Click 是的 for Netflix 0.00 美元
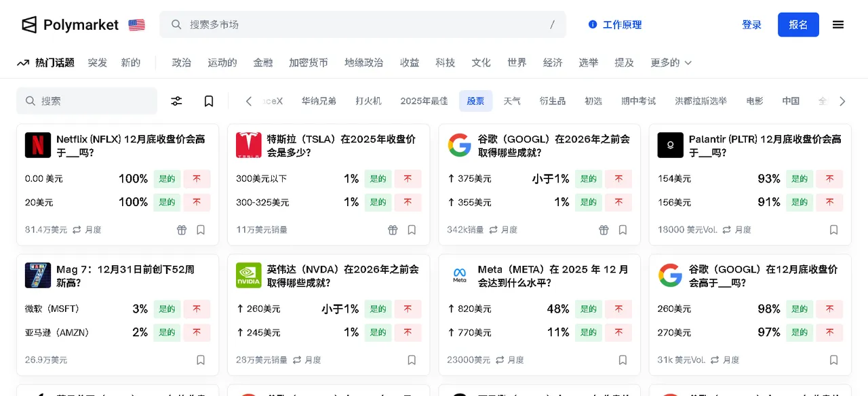868x396 pixels. coord(167,179)
